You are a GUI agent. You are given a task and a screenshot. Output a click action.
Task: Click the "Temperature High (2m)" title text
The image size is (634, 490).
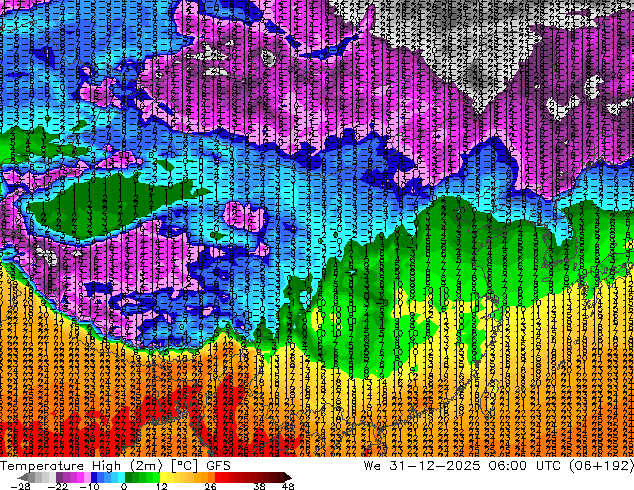(x=81, y=466)
